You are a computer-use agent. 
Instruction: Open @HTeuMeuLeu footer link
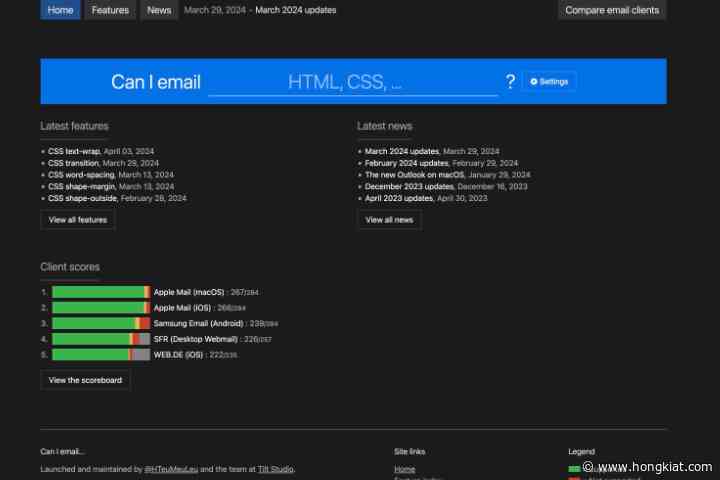coord(171,469)
